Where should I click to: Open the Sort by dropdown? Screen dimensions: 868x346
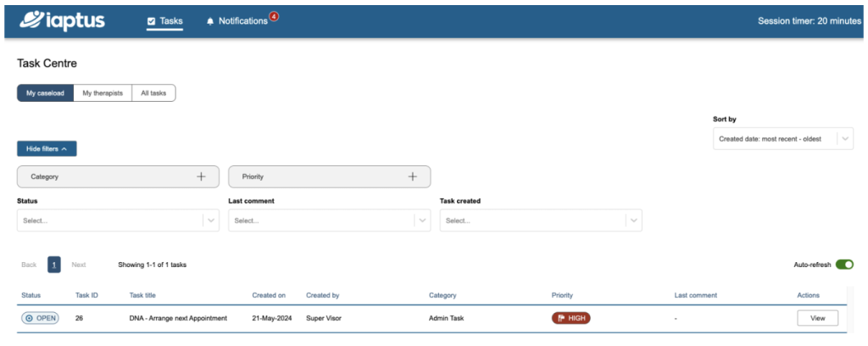click(x=783, y=139)
